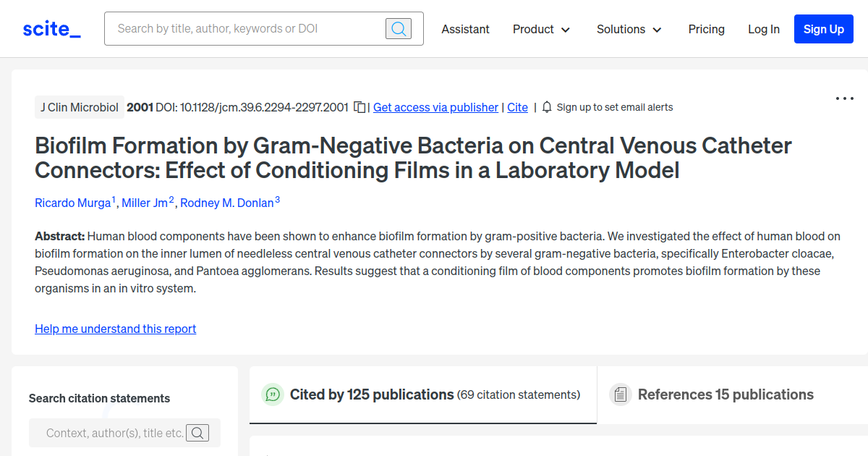Image resolution: width=868 pixels, height=456 pixels.
Task: Open the three-dot options menu
Action: click(844, 98)
